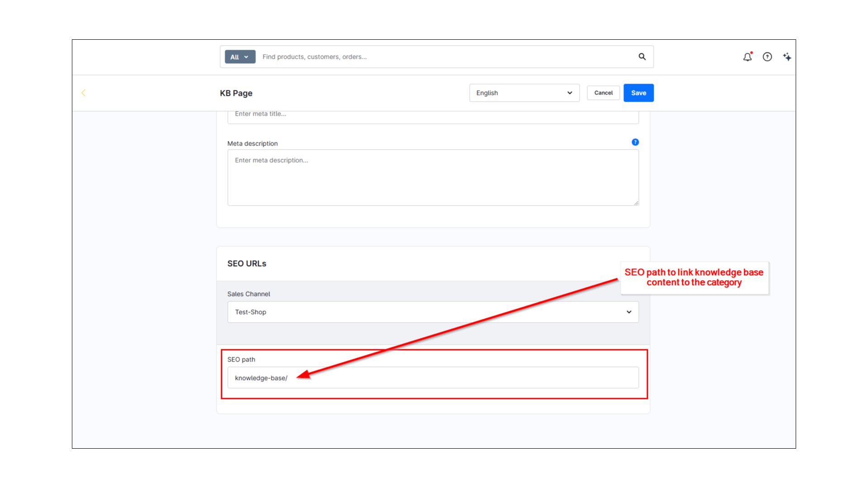This screenshot has width=868, height=488.
Task: Click the Meta description help tooltip icon
Action: tap(635, 142)
